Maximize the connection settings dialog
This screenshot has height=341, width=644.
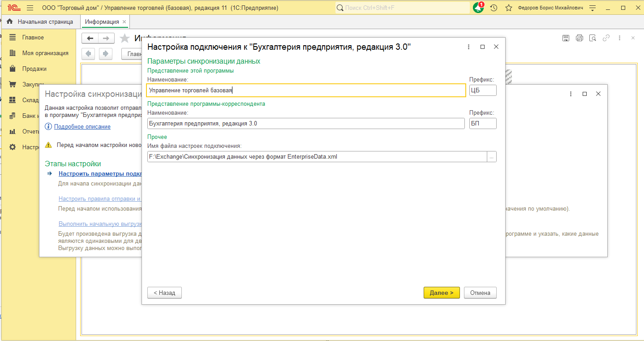[482, 47]
